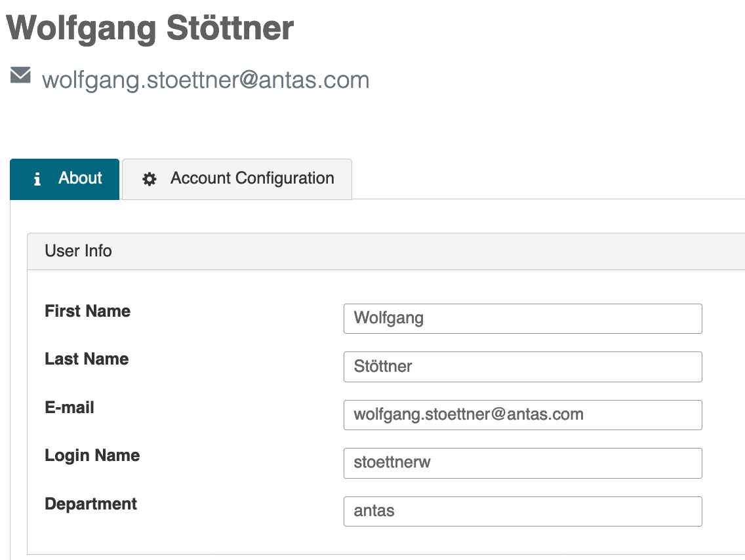Click the Wolfgang Stöttner page heading
The width and height of the screenshot is (745, 560).
[x=150, y=28]
